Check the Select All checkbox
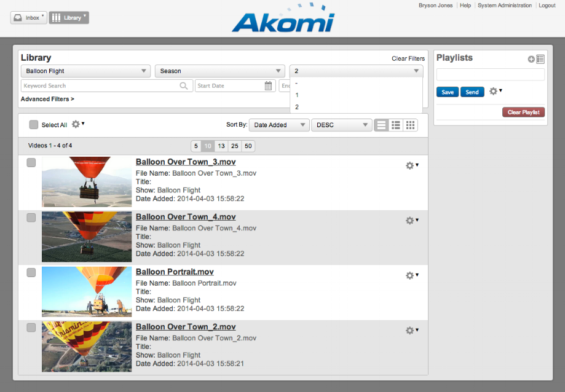 click(34, 124)
